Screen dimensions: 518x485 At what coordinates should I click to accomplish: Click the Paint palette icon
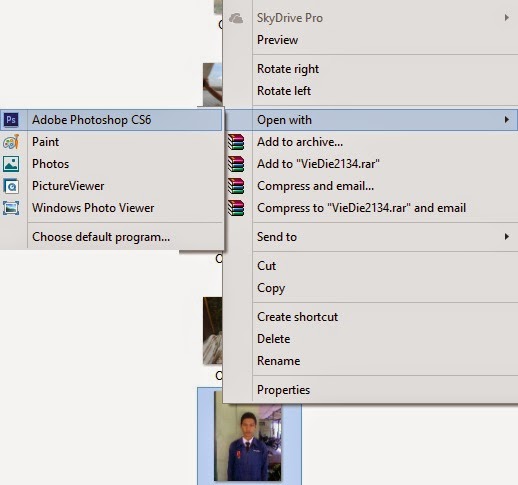pos(11,142)
